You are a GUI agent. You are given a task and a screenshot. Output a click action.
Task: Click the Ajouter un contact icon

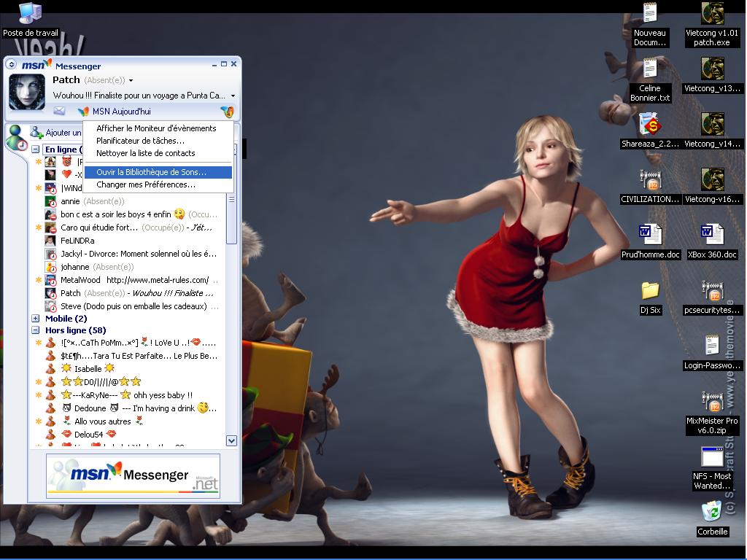[36, 133]
